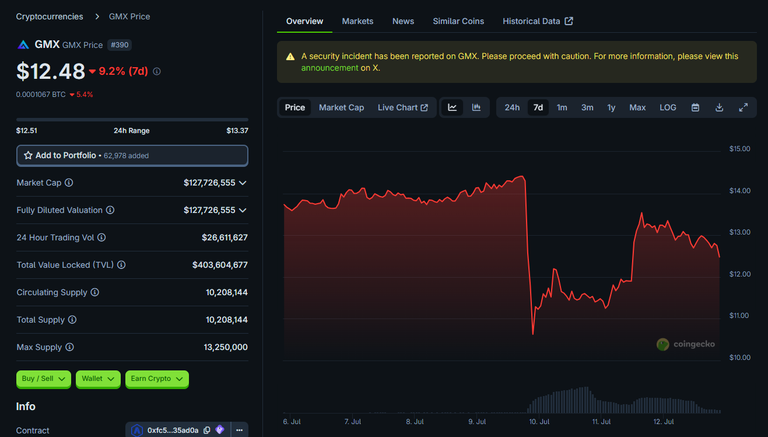Set chart range to 3m
768x437 pixels.
(587, 108)
